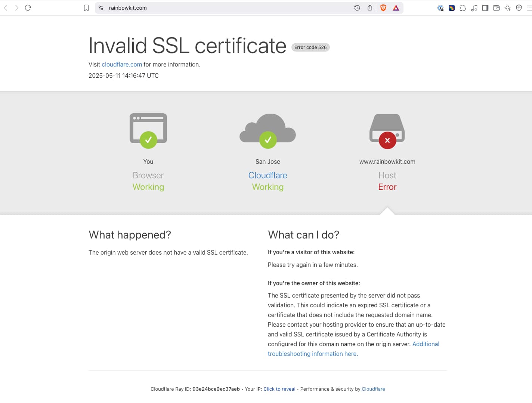This screenshot has width=532, height=403.
Task: Click the rainbowkit.com address bar
Action: pyautogui.click(x=224, y=8)
